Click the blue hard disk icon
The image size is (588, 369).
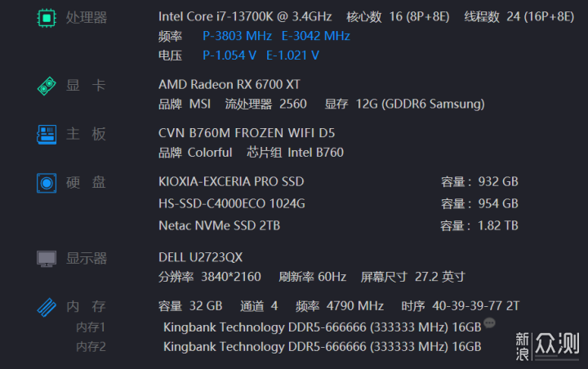pos(47,183)
